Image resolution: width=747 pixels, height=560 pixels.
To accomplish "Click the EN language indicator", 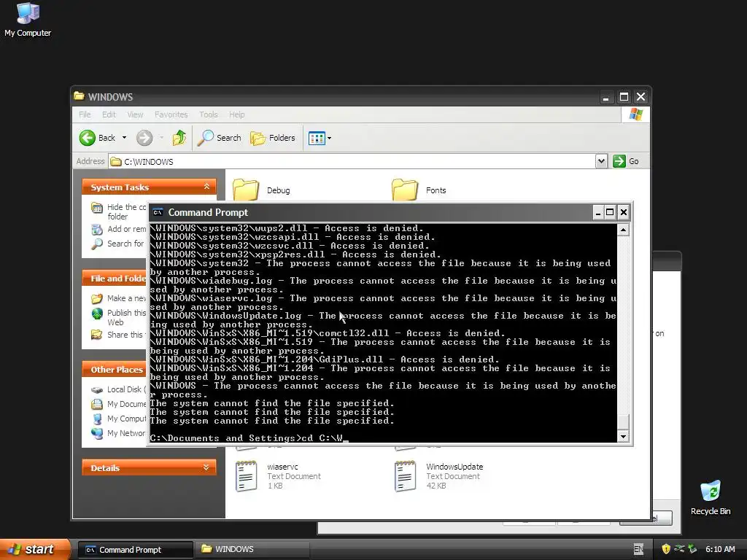I will coord(638,550).
